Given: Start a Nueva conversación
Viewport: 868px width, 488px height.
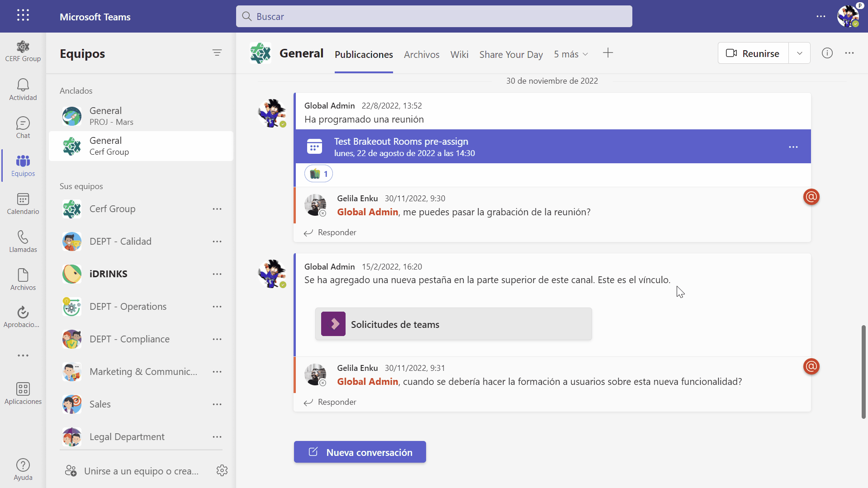Looking at the screenshot, I should coord(360,452).
